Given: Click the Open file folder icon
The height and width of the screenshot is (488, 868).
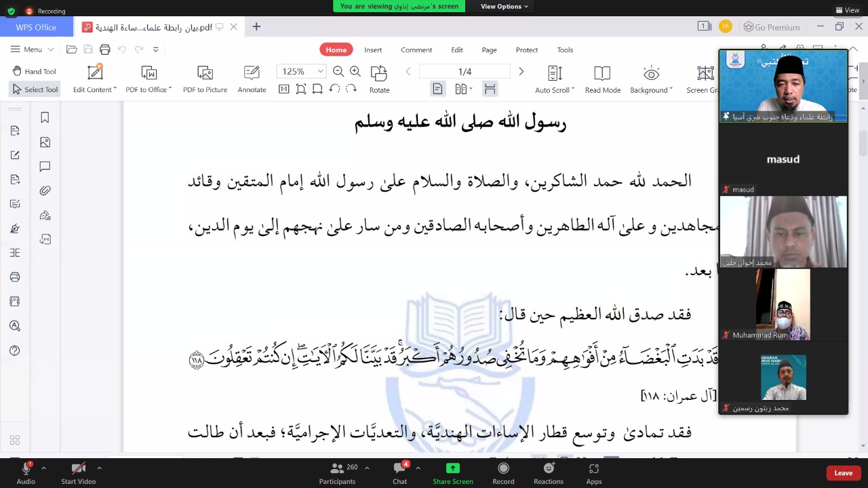Looking at the screenshot, I should coord(72,49).
